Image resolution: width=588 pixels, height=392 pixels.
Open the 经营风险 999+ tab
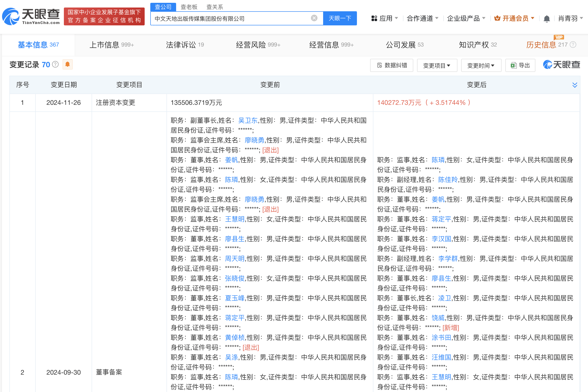pos(258,45)
